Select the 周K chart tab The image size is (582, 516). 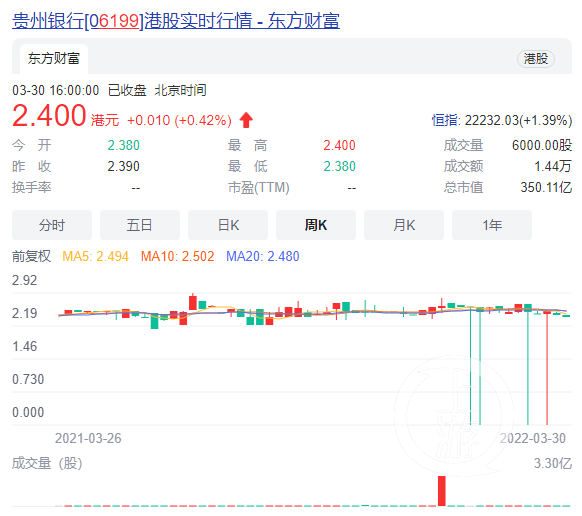(x=316, y=225)
